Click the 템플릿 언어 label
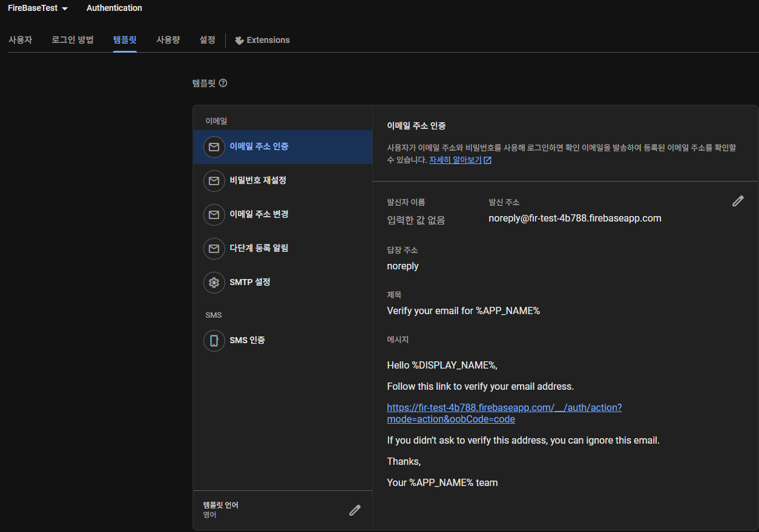Image resolution: width=759 pixels, height=532 pixels. tap(221, 505)
